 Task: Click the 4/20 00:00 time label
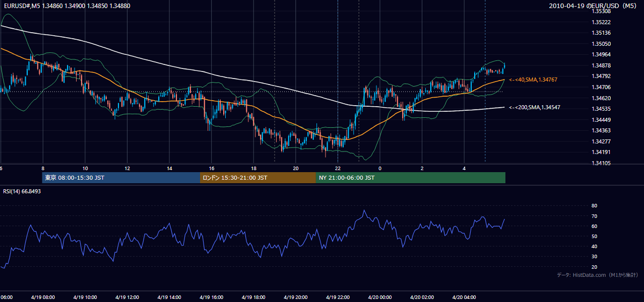(379, 297)
